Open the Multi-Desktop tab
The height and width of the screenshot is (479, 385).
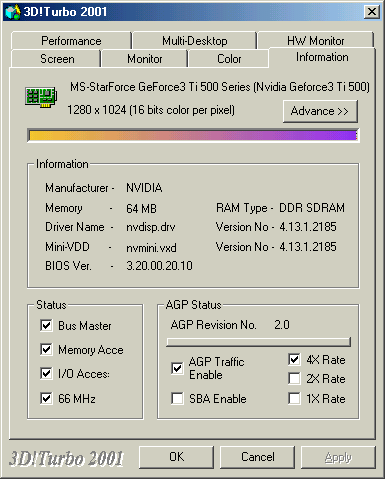[195, 41]
